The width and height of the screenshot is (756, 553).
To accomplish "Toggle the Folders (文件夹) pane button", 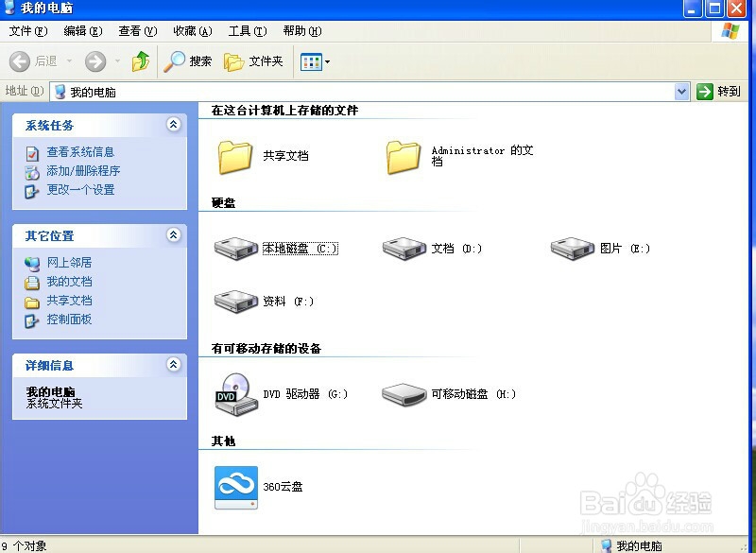I will pyautogui.click(x=253, y=61).
